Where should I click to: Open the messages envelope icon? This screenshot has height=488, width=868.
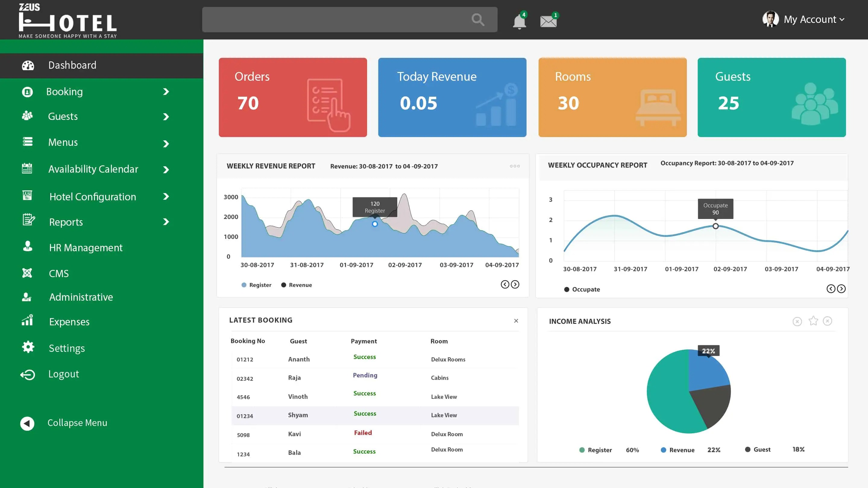click(548, 20)
